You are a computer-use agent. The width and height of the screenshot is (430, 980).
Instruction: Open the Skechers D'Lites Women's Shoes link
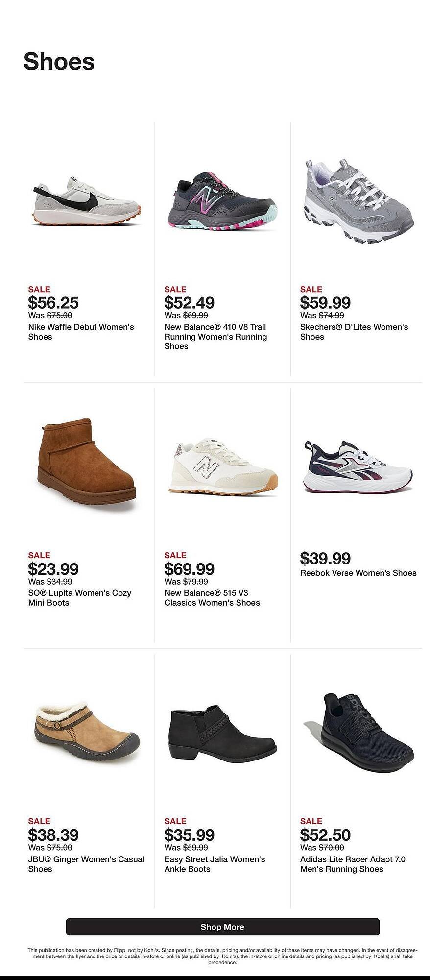pos(354,332)
